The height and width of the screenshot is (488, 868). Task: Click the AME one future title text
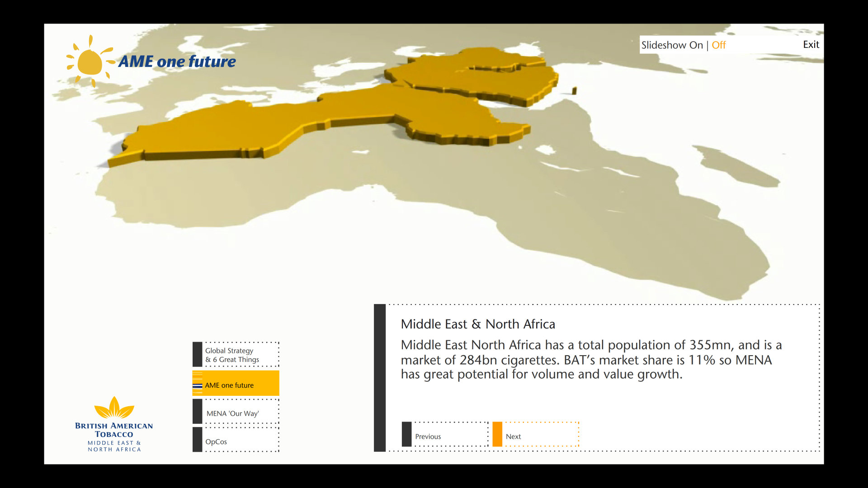(177, 61)
